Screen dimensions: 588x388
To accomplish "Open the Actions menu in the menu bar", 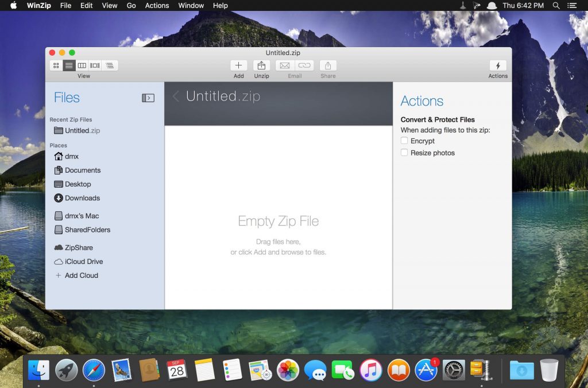I will (156, 6).
